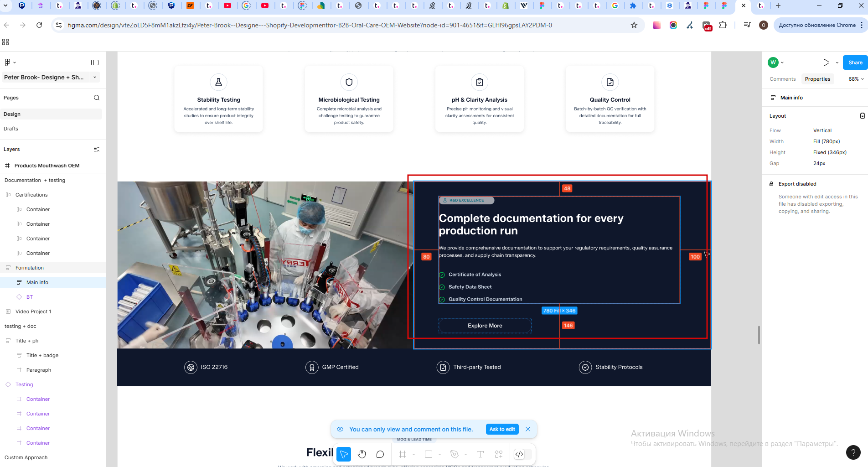
Task: Open frame tool options dropdown
Action: click(x=414, y=455)
